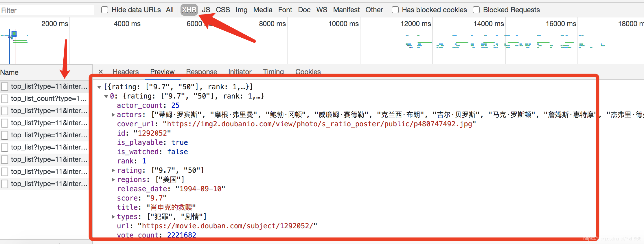The image size is (644, 244).
Task: Click the Filter input field
Action: pos(47,10)
